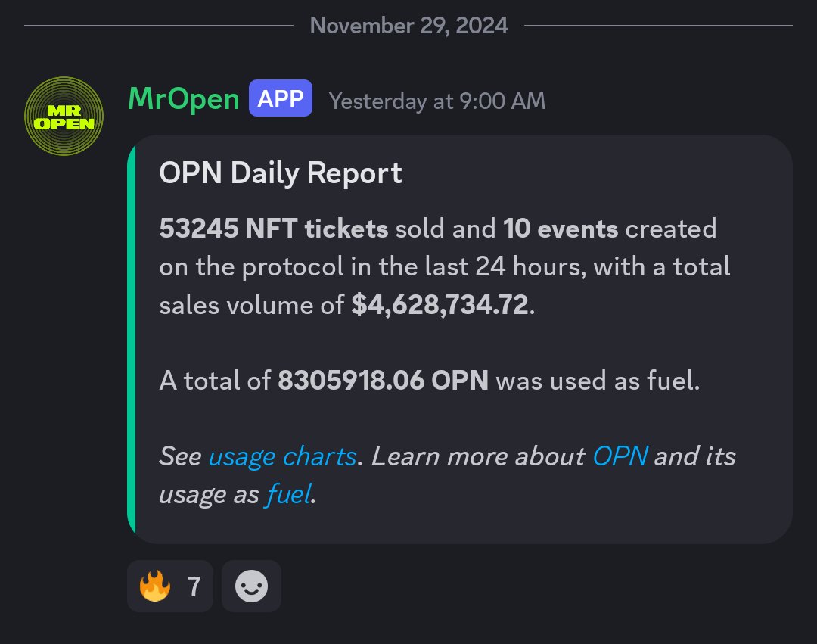Click the OPN Daily Report embed title
Screen dimensions: 817x644
281,173
